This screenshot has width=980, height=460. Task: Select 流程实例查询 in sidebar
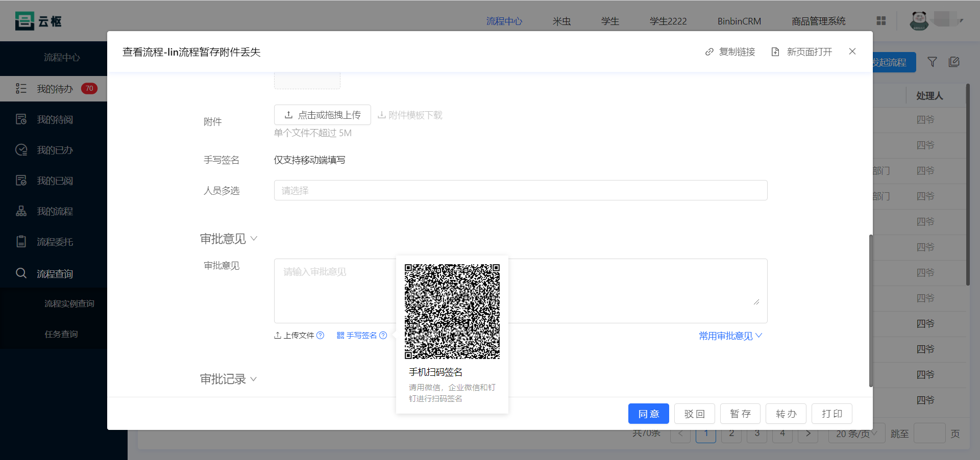[69, 303]
